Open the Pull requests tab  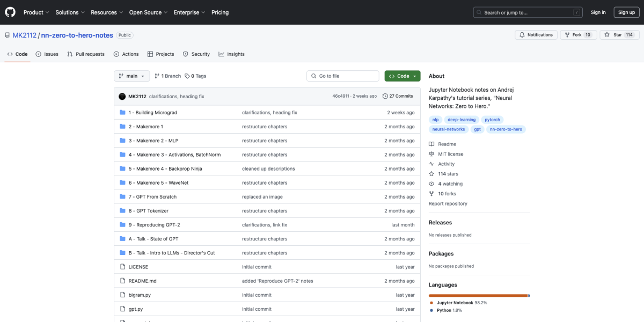(x=86, y=54)
